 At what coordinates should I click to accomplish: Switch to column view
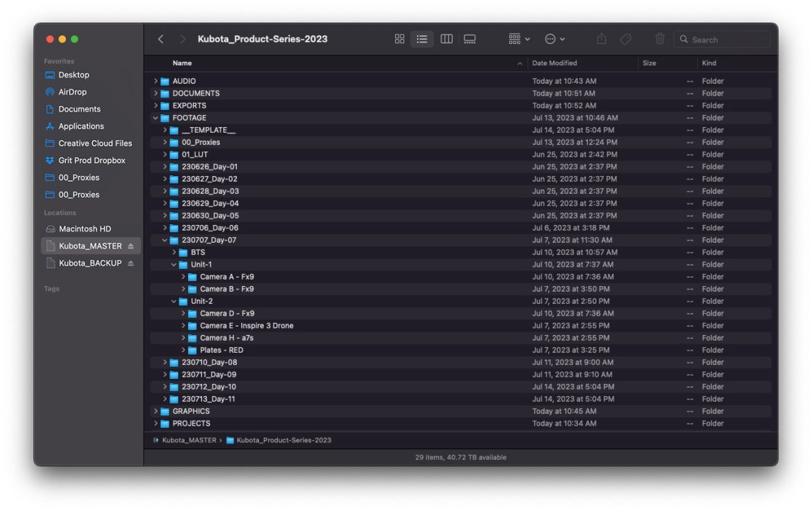[446, 39]
